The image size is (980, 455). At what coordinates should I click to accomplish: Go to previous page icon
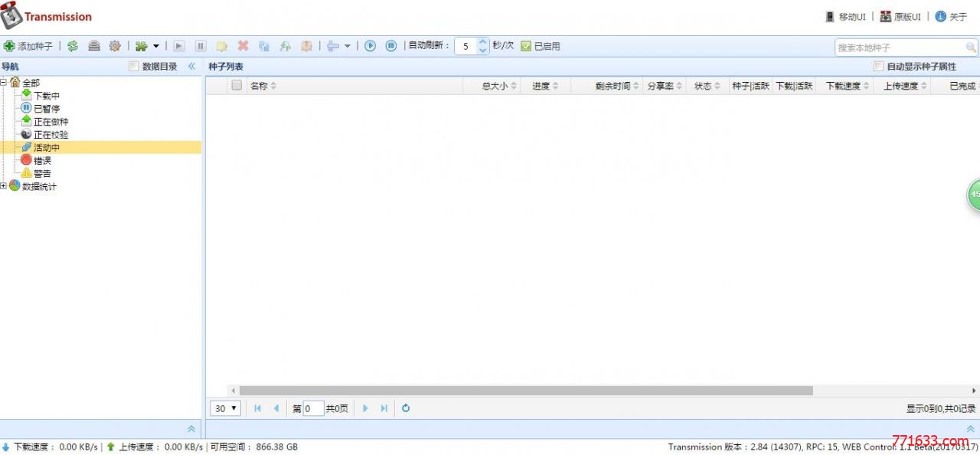pyautogui.click(x=276, y=408)
